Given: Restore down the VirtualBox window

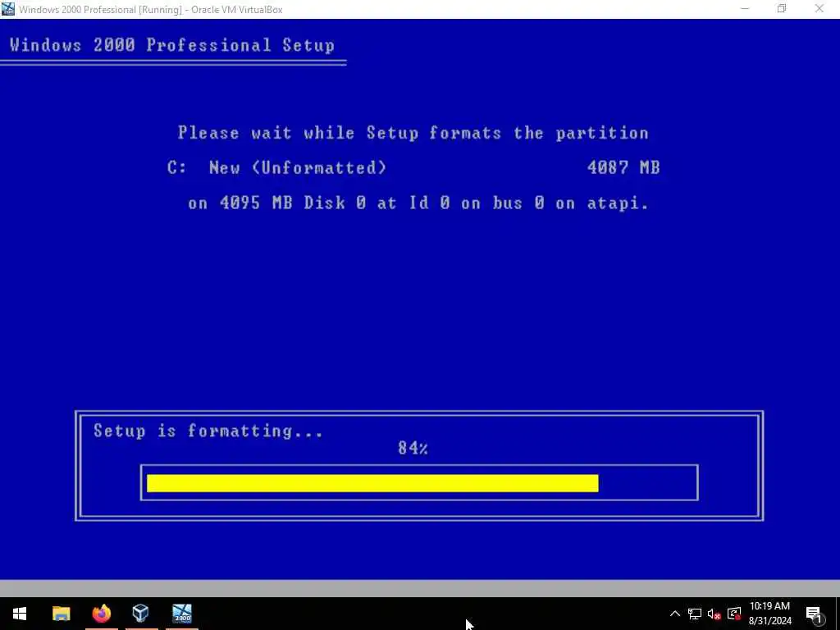Looking at the screenshot, I should click(x=782, y=9).
